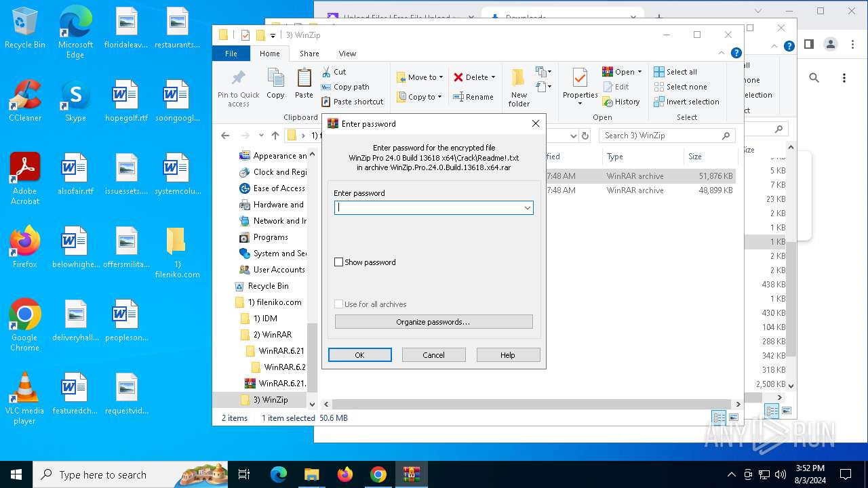Click Copy path in ribbon
868x488 pixels.
point(344,87)
